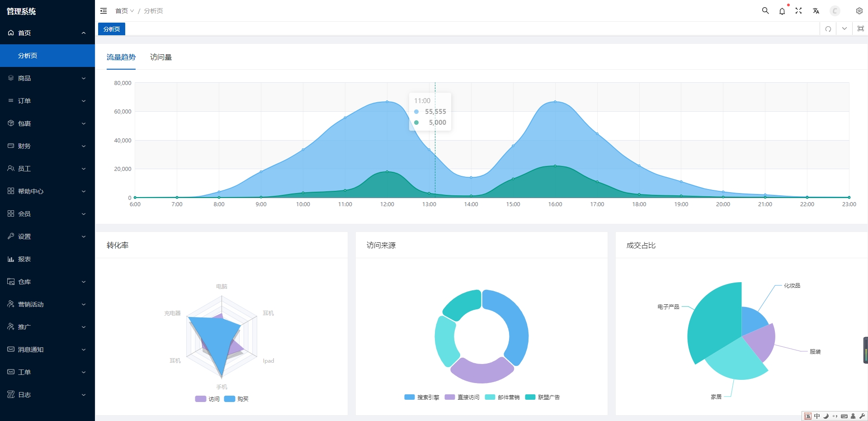Toggle the 访问 radar legend

207,399
